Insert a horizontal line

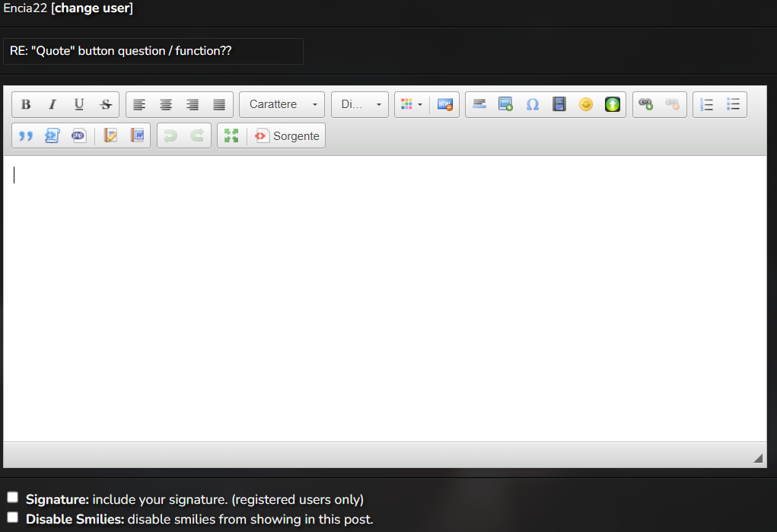click(x=479, y=104)
